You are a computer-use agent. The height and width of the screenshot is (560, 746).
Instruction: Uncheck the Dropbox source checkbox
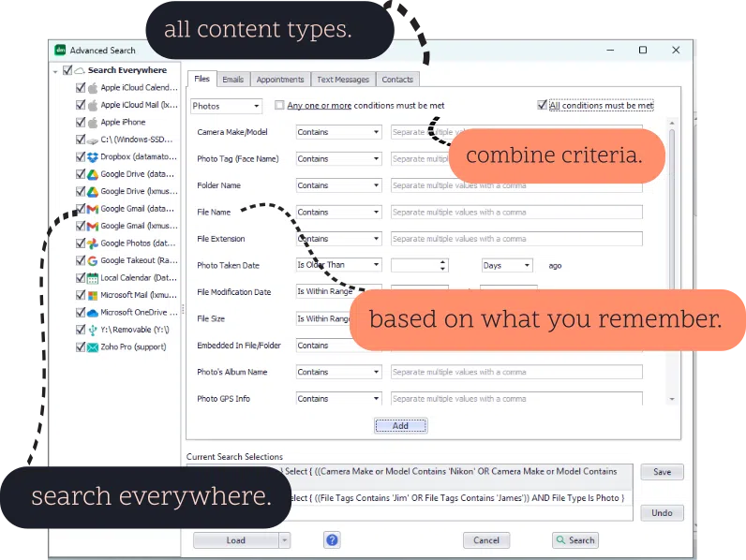pyautogui.click(x=81, y=157)
